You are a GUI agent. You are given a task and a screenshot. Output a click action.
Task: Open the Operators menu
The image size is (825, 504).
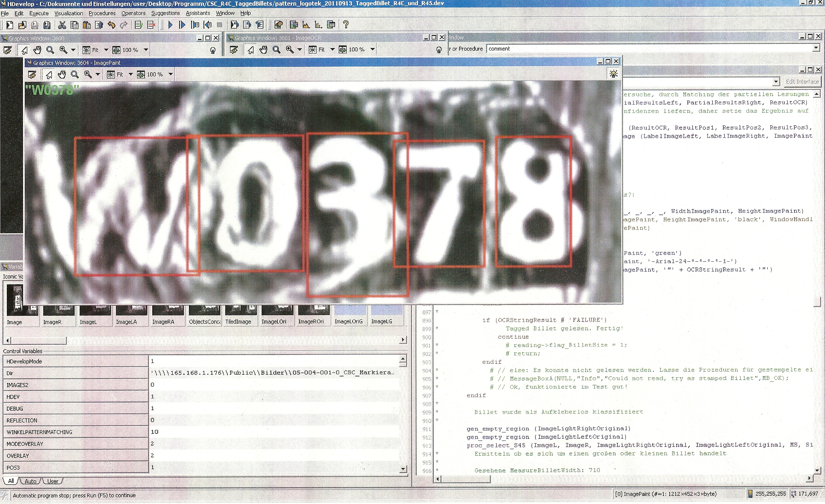[x=133, y=13]
